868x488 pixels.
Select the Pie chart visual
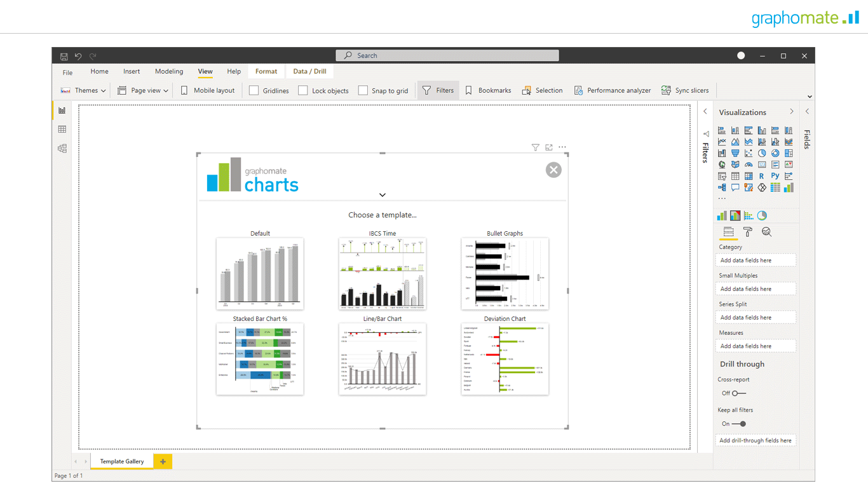(x=762, y=153)
